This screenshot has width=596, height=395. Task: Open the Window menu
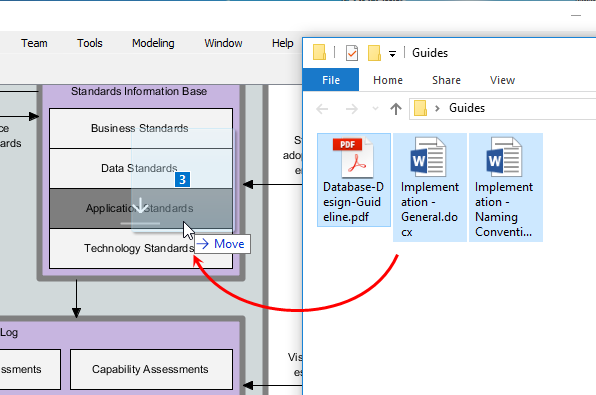[224, 43]
